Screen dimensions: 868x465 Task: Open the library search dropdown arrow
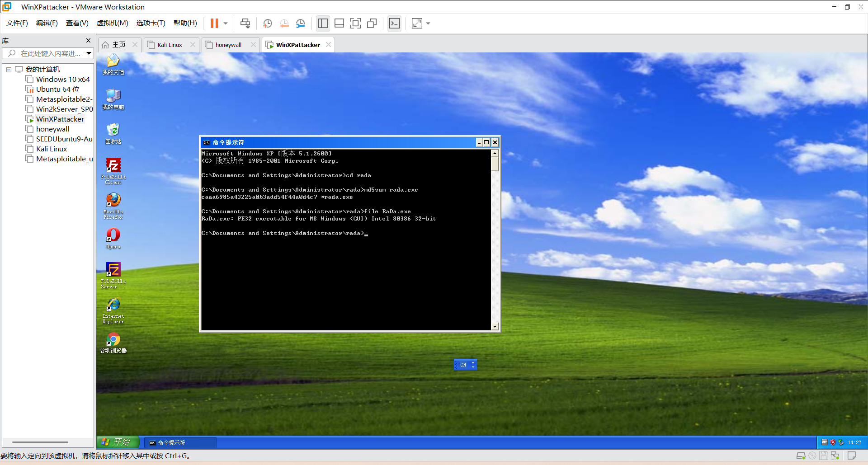[x=89, y=53]
